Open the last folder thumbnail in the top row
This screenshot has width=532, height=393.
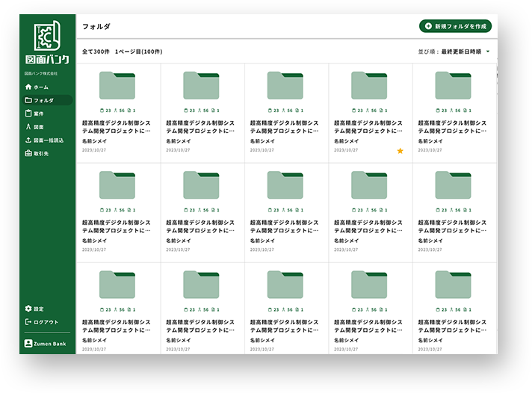tap(453, 86)
